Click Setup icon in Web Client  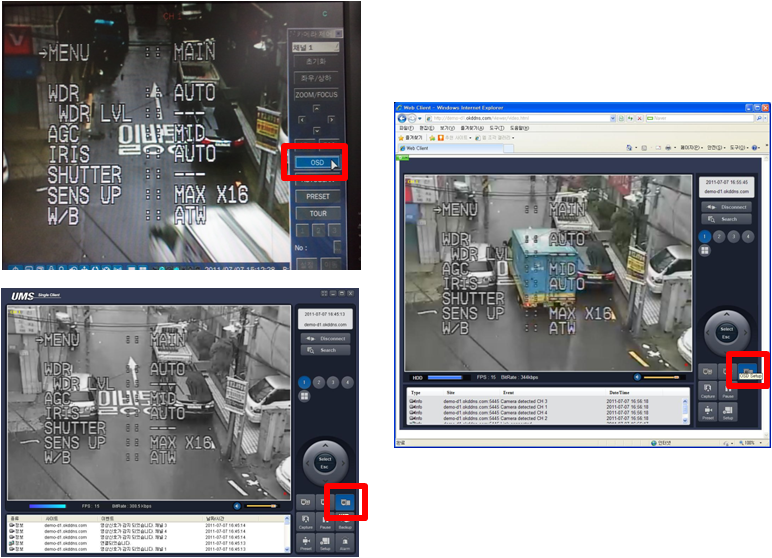(x=728, y=412)
